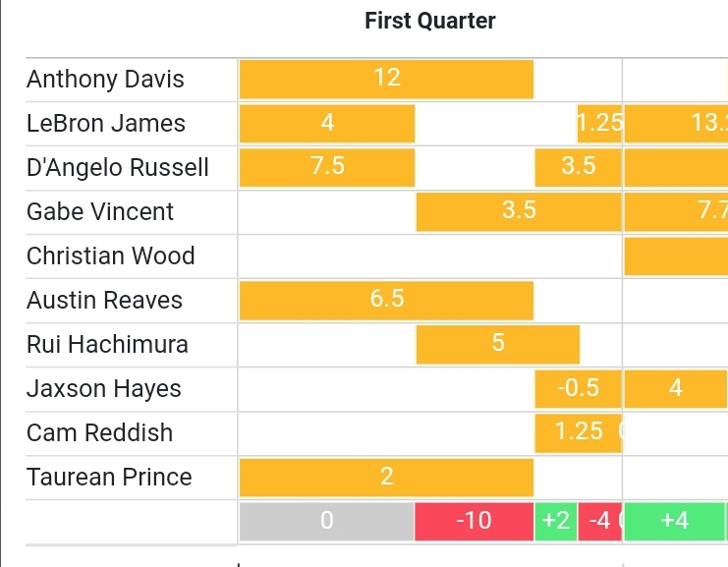
Task: Open the Taurean Prince row label
Action: (x=109, y=478)
